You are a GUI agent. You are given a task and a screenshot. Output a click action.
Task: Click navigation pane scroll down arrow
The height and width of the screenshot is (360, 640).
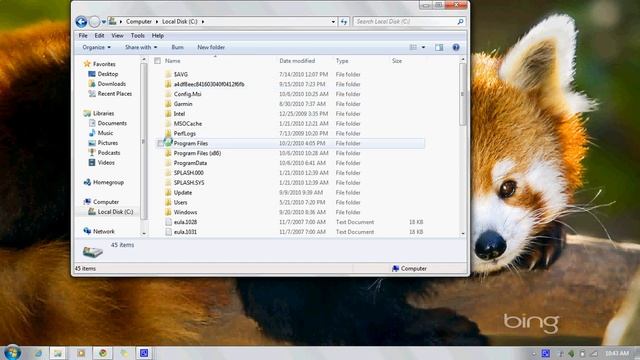click(x=144, y=233)
